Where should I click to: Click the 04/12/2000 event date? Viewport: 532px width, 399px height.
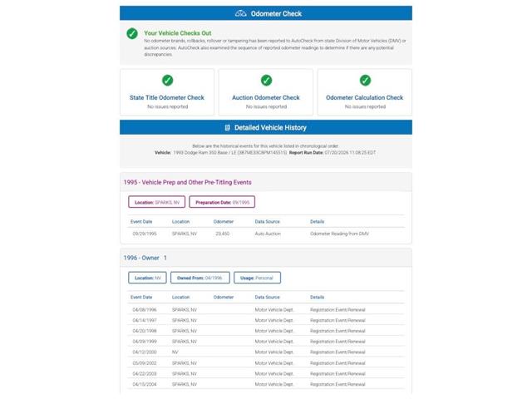[x=145, y=352]
